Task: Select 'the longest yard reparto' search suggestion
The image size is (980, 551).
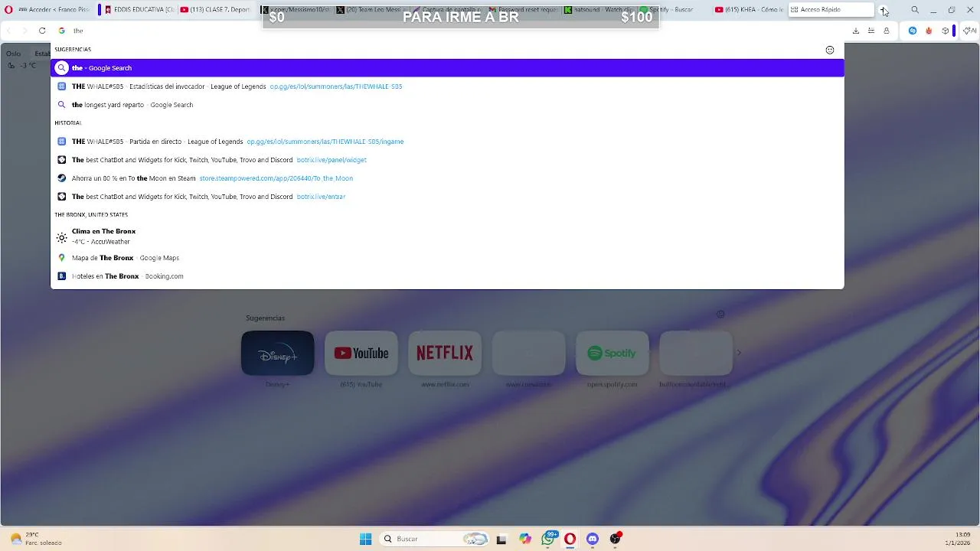Action: click(x=447, y=105)
